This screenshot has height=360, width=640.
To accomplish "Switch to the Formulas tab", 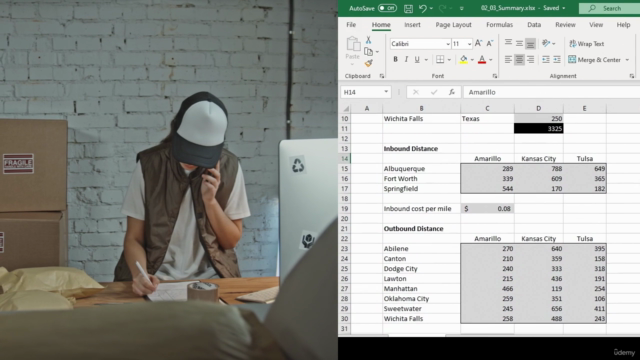I will point(499,25).
